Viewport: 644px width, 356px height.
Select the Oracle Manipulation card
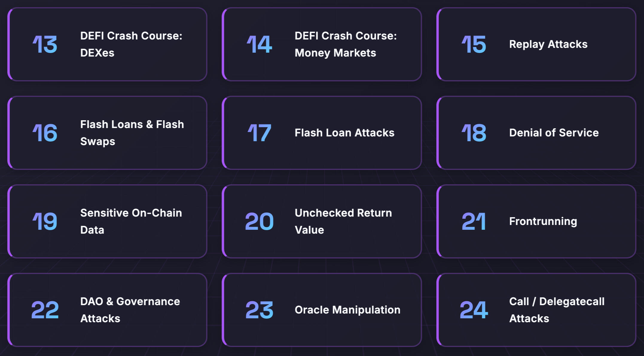[347, 310]
